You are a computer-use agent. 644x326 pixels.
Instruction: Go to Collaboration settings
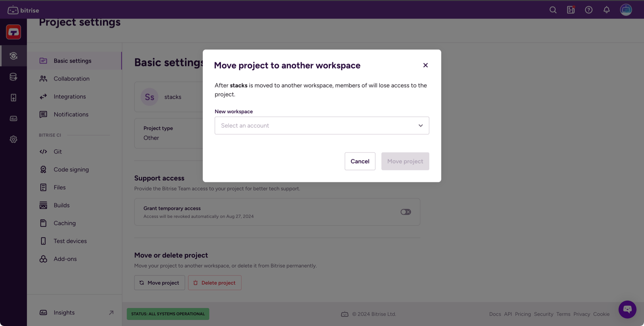click(71, 79)
